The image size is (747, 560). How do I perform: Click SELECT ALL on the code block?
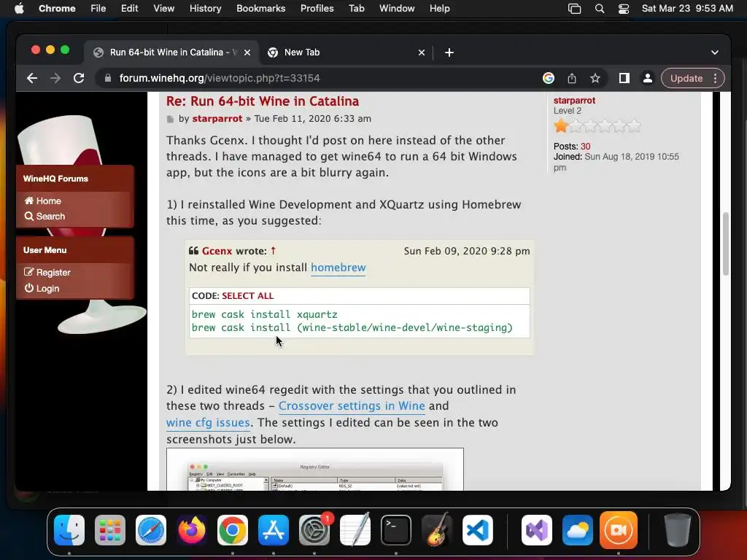[x=248, y=296]
